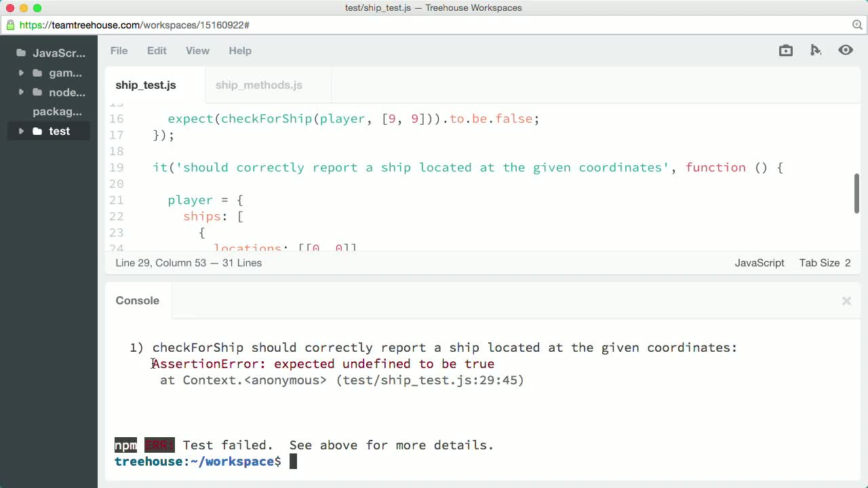Click the fork workspace icon

coord(816,50)
